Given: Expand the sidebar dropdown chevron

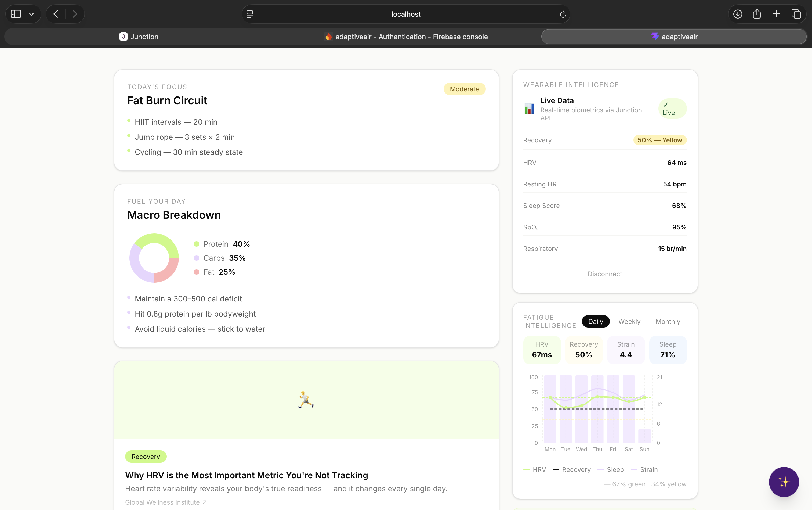Looking at the screenshot, I should point(31,14).
